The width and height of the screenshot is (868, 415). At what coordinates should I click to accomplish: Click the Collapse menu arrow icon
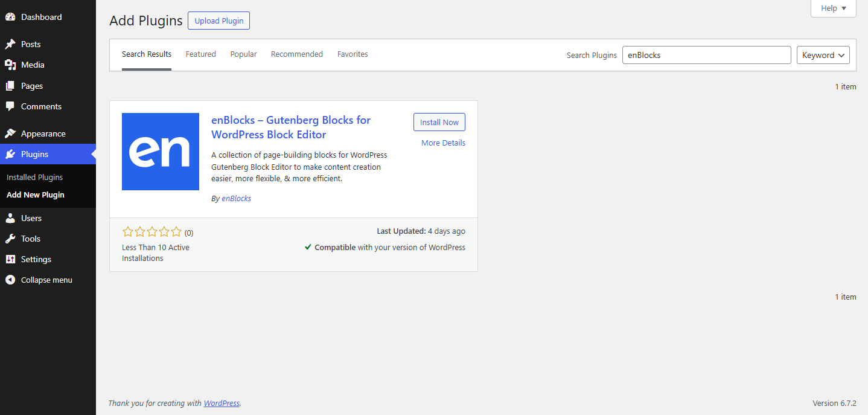pos(10,280)
